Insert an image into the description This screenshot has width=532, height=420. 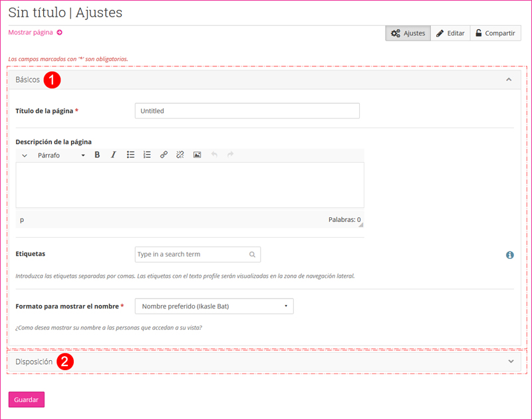click(x=197, y=155)
